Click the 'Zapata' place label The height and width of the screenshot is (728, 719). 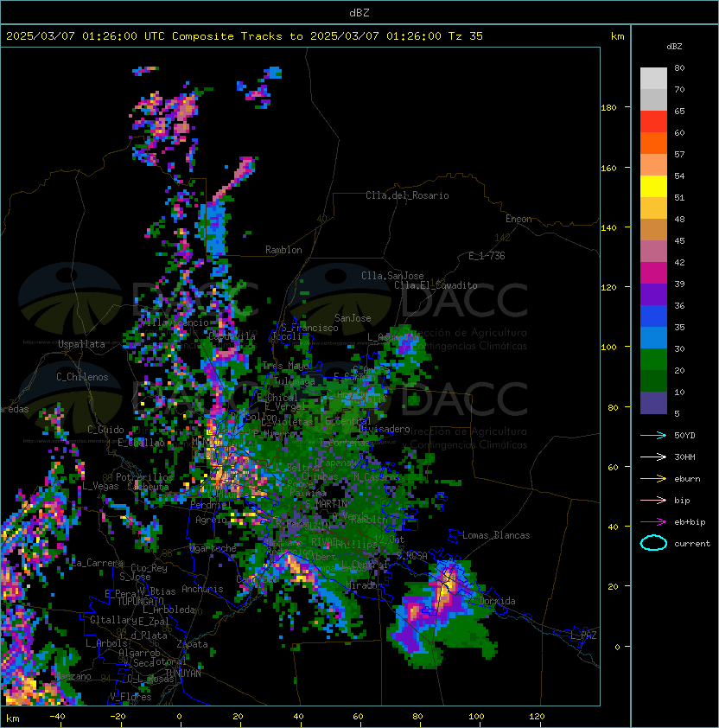[x=192, y=644]
